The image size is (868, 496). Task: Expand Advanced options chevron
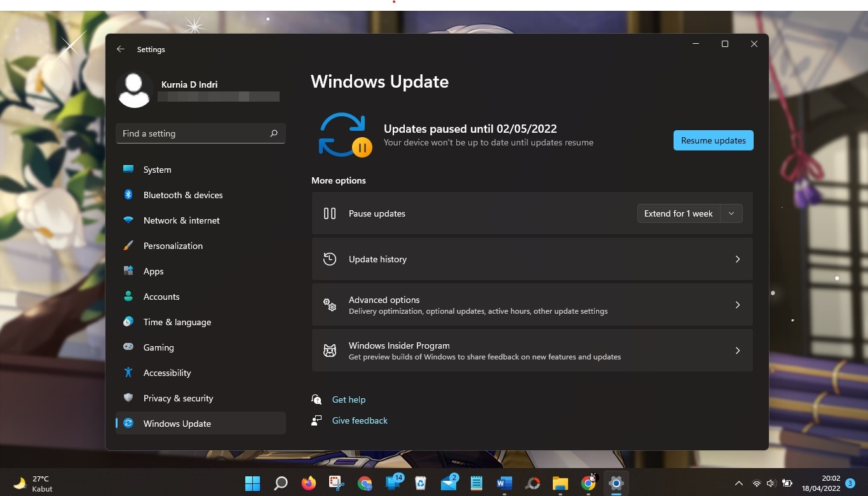pyautogui.click(x=738, y=305)
